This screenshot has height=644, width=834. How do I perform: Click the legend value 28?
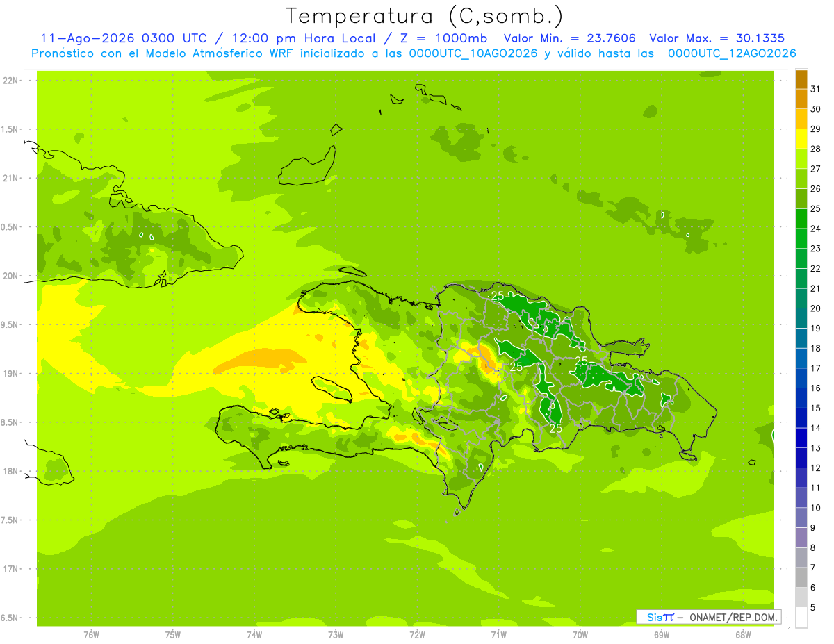(x=815, y=149)
